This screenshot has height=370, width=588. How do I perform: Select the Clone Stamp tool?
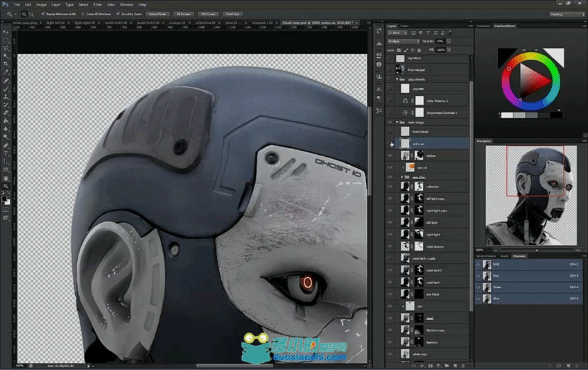click(x=6, y=96)
